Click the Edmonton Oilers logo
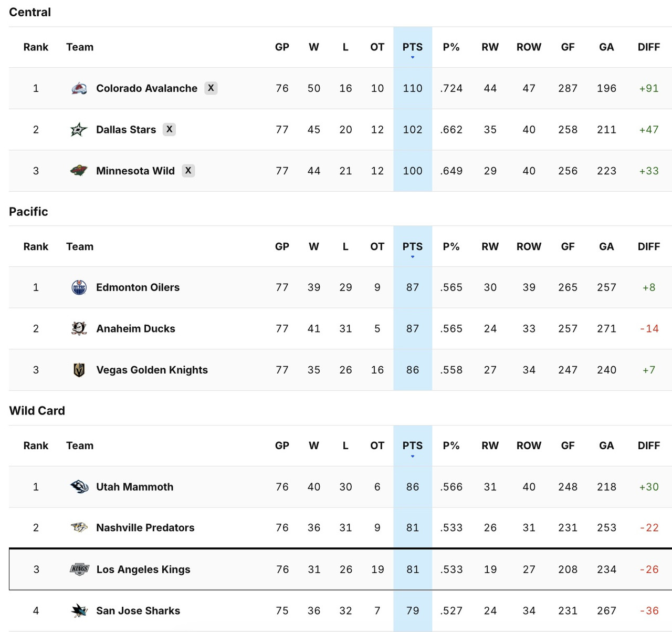This screenshot has width=672, height=632. [79, 287]
